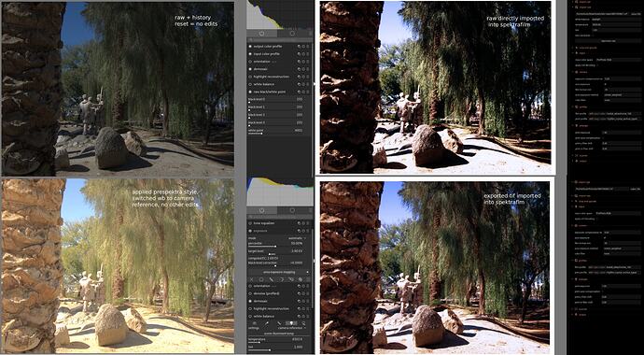Reset lower white balance module parameters
644x355 pixels.
[x=303, y=317]
